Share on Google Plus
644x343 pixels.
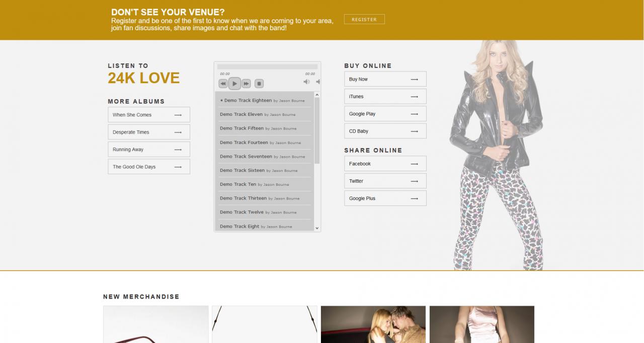pos(385,198)
